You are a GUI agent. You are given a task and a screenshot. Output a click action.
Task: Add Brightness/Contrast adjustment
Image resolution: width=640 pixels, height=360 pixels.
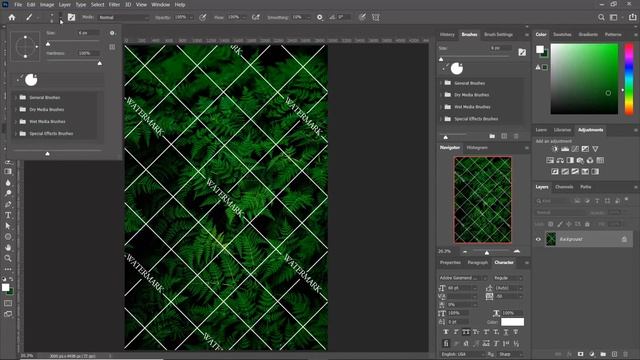coord(555,149)
